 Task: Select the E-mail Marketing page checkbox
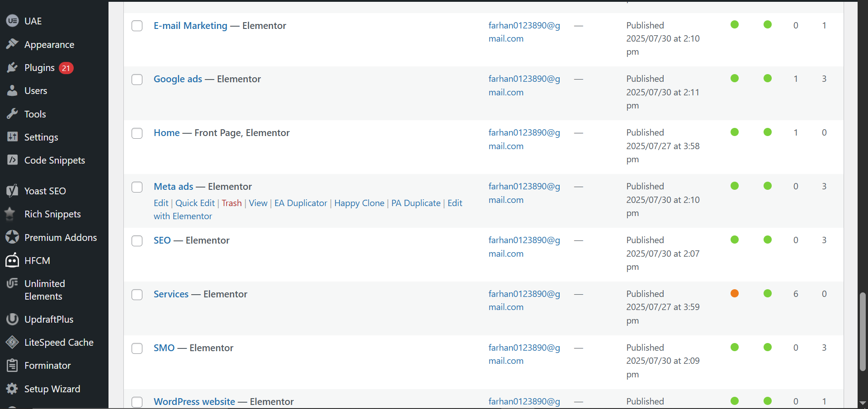coord(137,26)
